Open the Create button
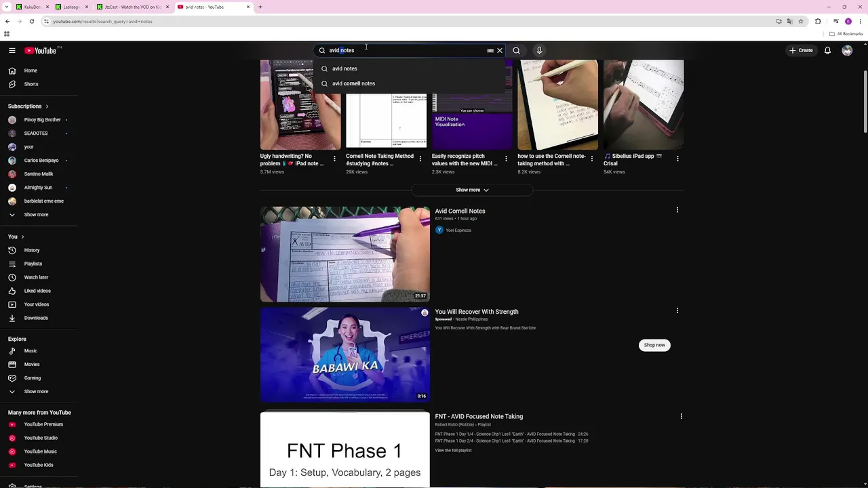This screenshot has width=868, height=488. click(x=801, y=50)
